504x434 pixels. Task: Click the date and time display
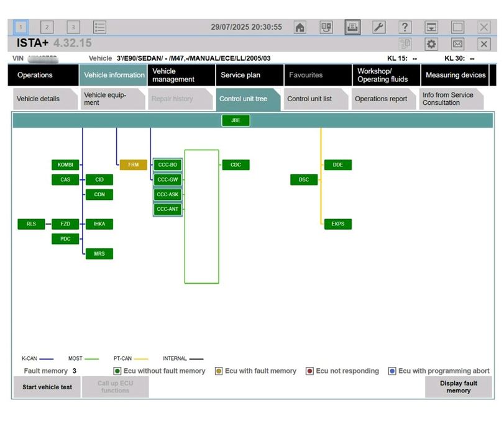(x=247, y=27)
